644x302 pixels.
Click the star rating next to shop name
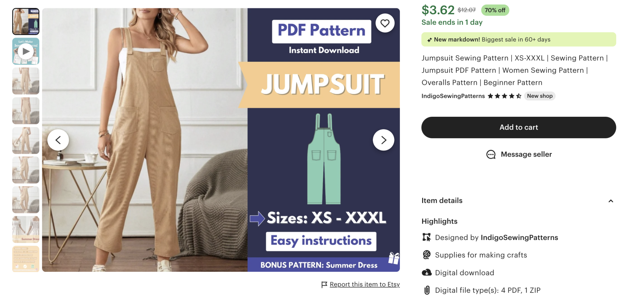point(504,96)
